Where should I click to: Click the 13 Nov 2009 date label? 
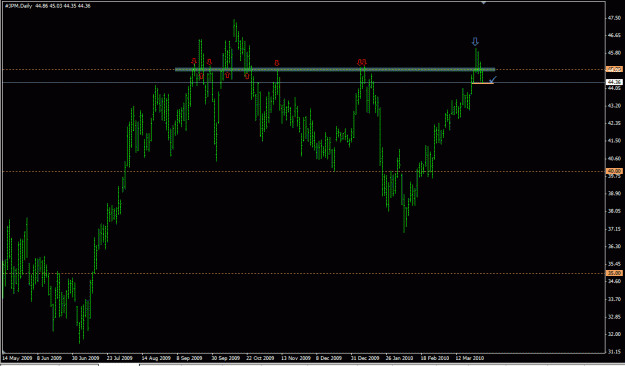pyautogui.click(x=296, y=358)
